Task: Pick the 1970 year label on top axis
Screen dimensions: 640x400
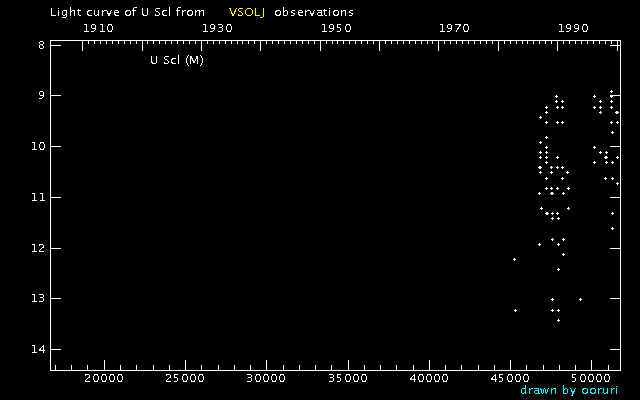Action: [454, 29]
